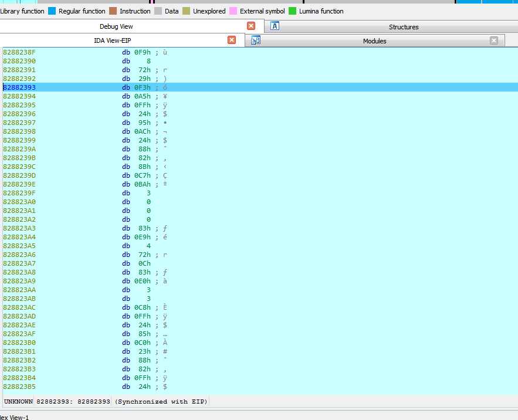Click address 828823A3 in the disassembly
The height and width of the screenshot is (420, 518).
click(x=19, y=228)
